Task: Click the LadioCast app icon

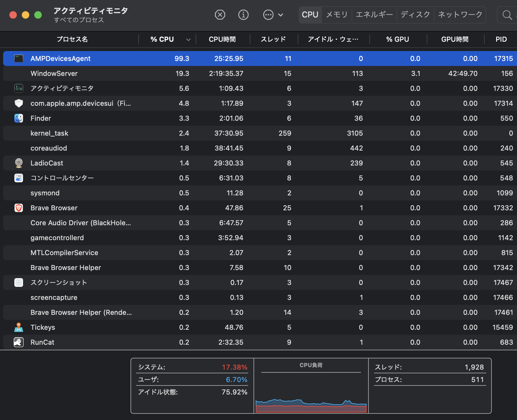Action: point(19,163)
